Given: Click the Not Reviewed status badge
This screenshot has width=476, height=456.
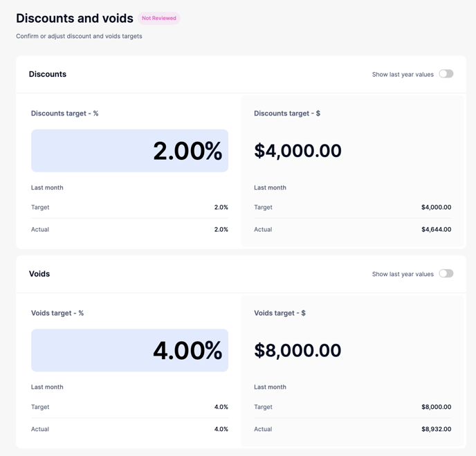Looking at the screenshot, I should click(x=159, y=18).
